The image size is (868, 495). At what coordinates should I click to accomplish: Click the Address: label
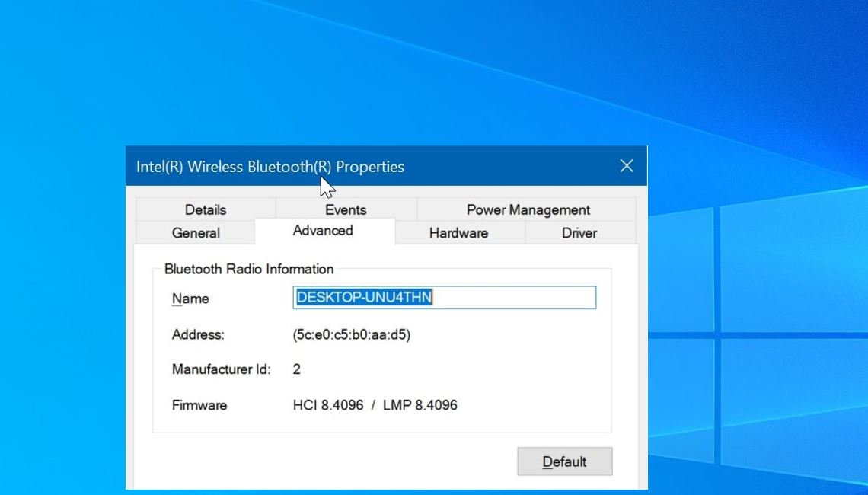pyautogui.click(x=198, y=334)
